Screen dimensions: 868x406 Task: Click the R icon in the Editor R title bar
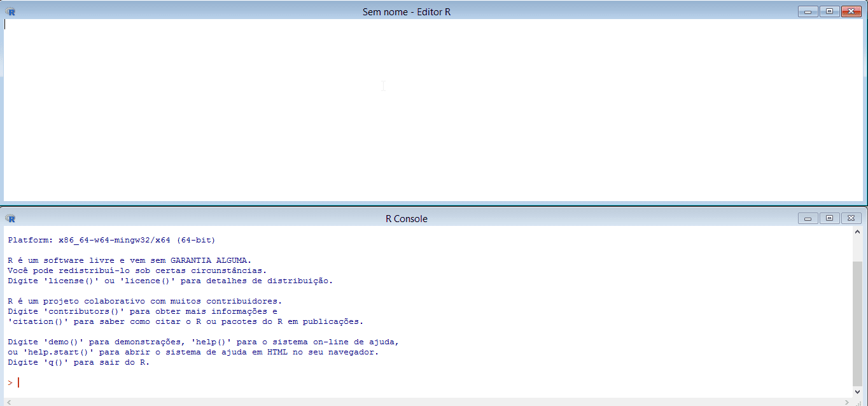(x=10, y=11)
